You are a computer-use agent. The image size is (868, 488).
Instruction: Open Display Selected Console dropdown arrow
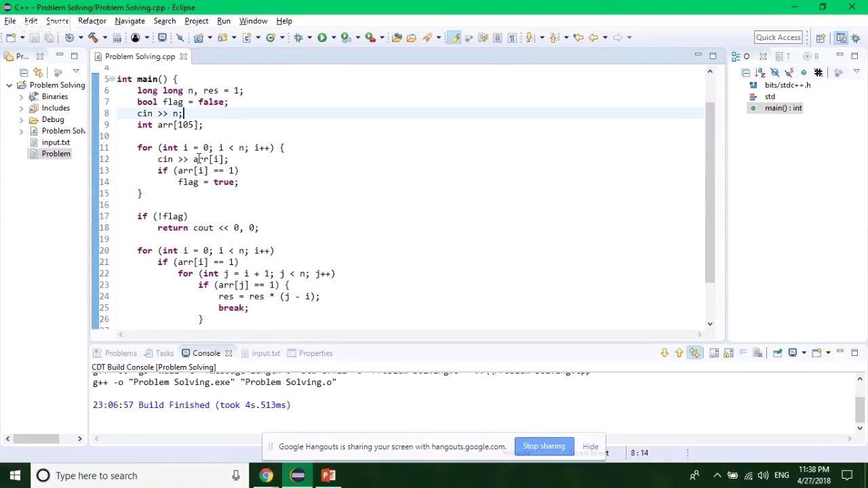803,353
